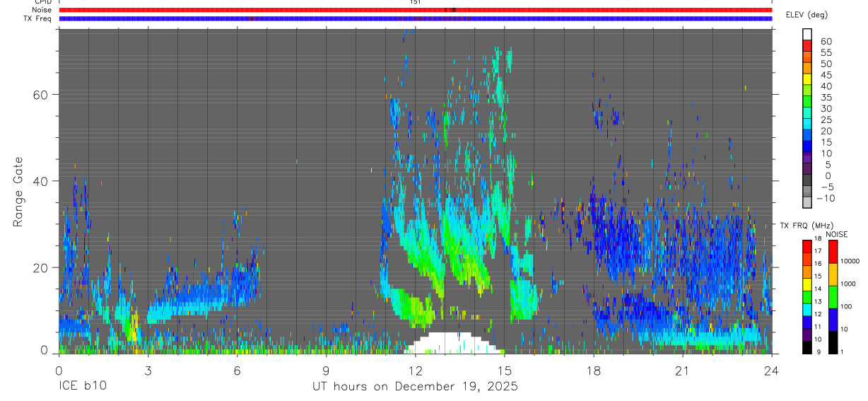
Task: Click the 10000 label on NOISE scale
Action: (850, 262)
